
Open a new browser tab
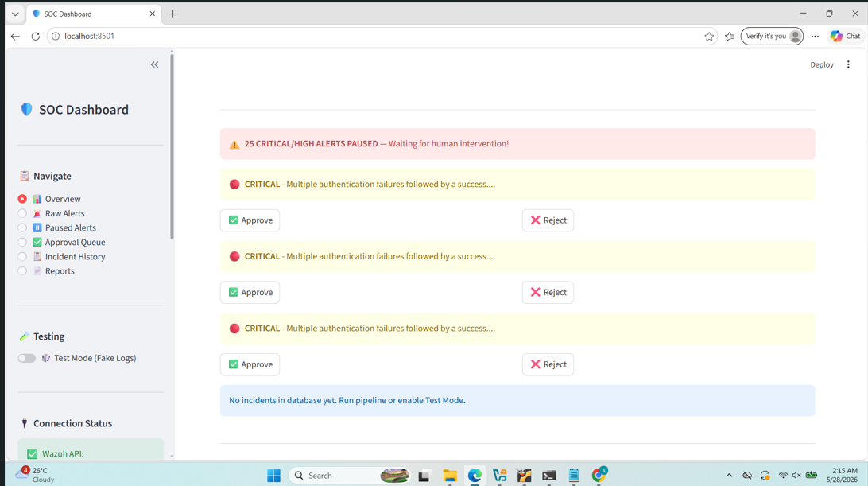pyautogui.click(x=172, y=14)
